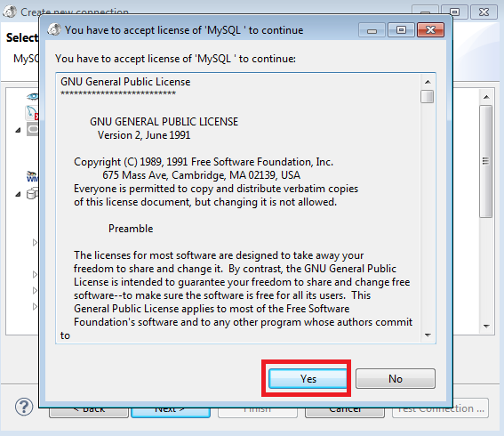Close the license dialog with red X
Screen dimensions: 504x436
[x=431, y=30]
